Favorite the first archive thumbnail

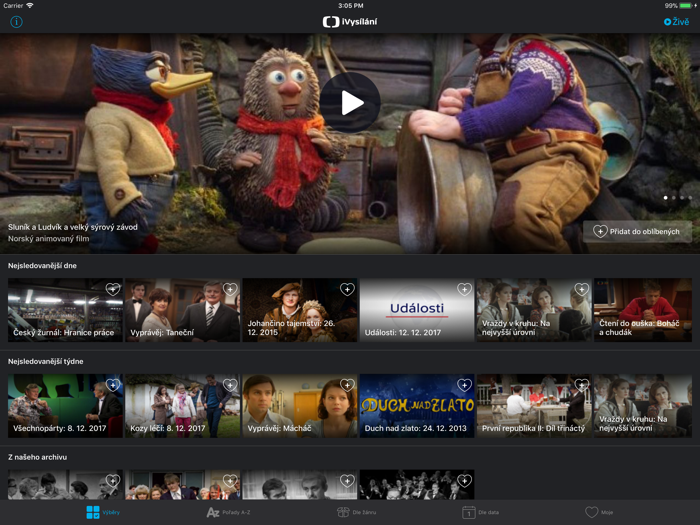tap(113, 481)
